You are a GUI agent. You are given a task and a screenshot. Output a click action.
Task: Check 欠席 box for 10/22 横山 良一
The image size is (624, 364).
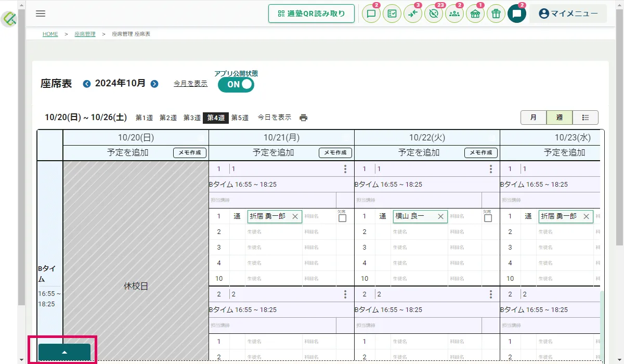click(x=488, y=218)
